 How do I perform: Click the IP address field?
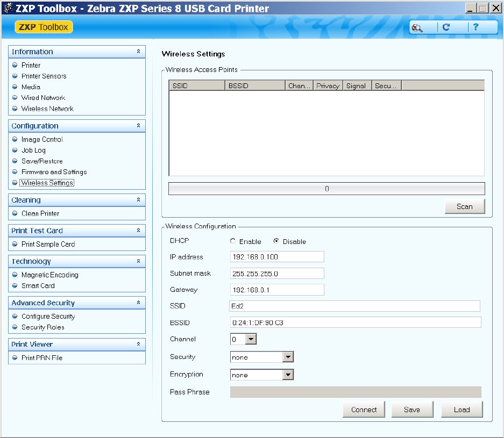(277, 257)
